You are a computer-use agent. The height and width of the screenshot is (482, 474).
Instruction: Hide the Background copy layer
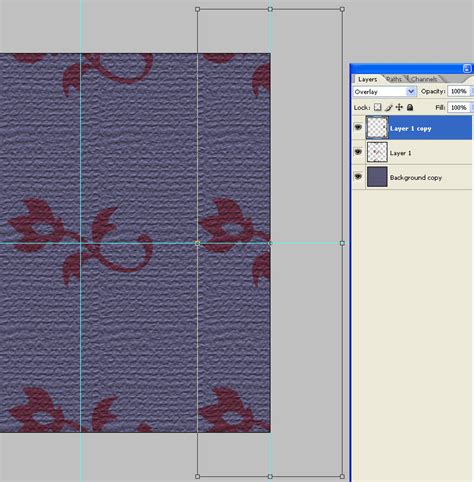(x=358, y=176)
